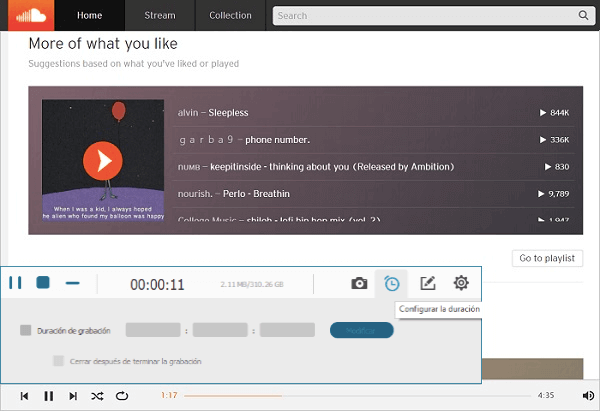This screenshot has height=412, width=600.
Task: Select track alvin – Sleepless
Action: point(213,113)
